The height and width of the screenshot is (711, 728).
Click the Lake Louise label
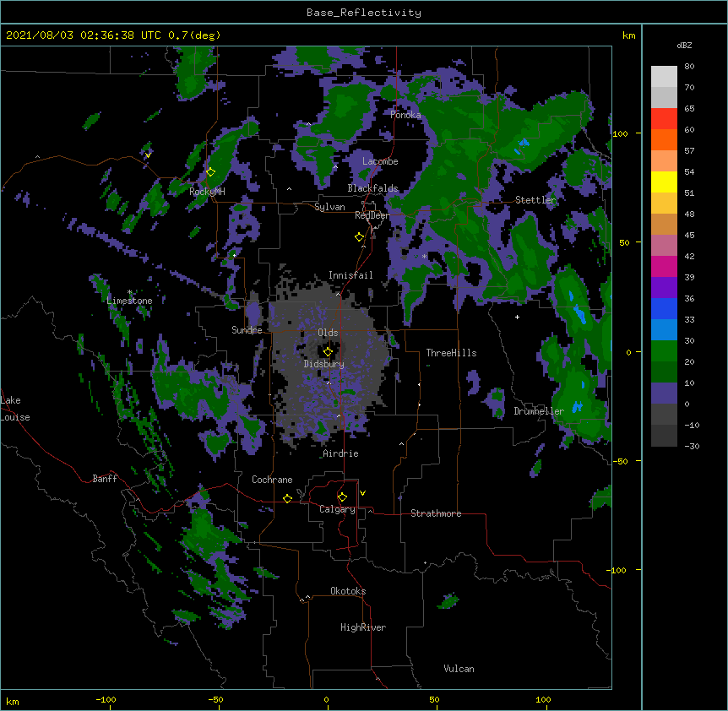(x=15, y=409)
